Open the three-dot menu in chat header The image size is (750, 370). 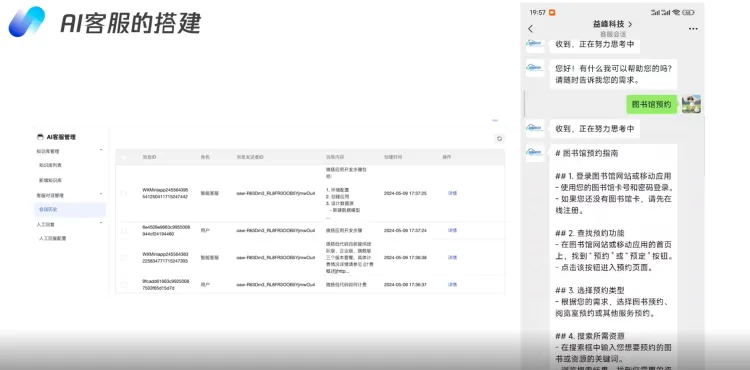693,29
